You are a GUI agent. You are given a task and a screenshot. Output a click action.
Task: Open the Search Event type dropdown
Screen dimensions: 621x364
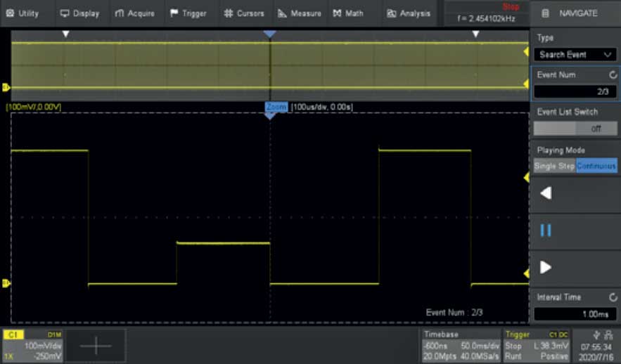575,54
